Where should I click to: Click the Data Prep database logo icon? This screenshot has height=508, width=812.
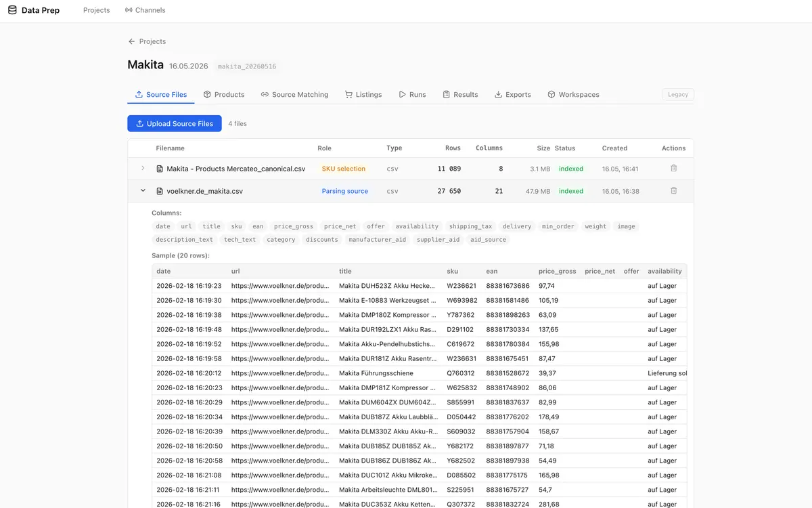pos(12,10)
